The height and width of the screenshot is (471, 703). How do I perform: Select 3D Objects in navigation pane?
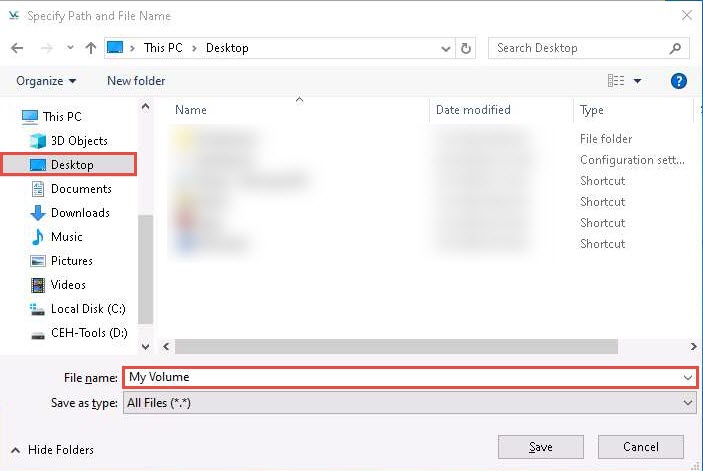point(78,141)
